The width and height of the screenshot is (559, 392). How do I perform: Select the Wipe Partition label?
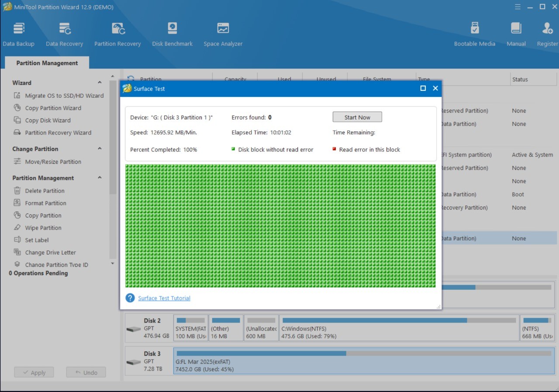(43, 227)
